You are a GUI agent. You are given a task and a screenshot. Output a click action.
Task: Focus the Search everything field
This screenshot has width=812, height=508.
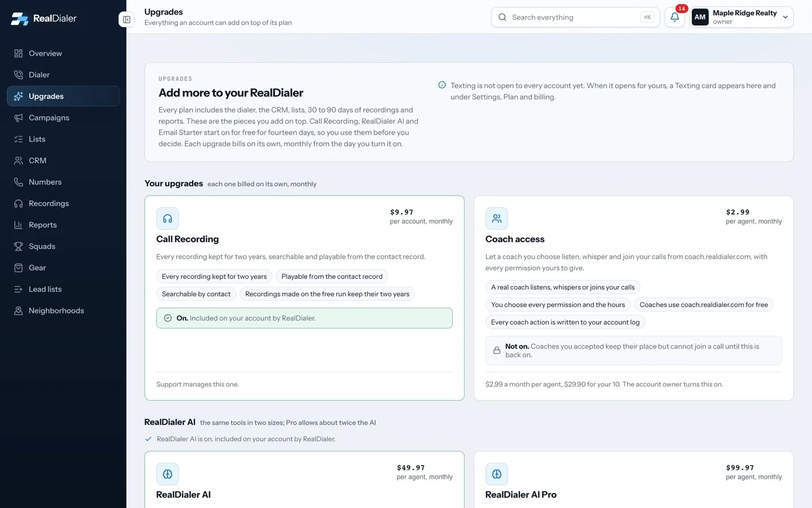[575, 17]
